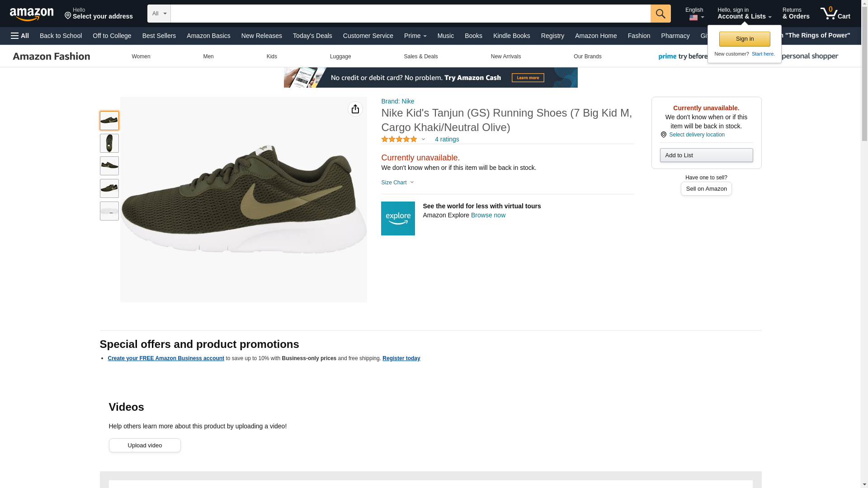Select the second product thumbnail image

(x=109, y=143)
